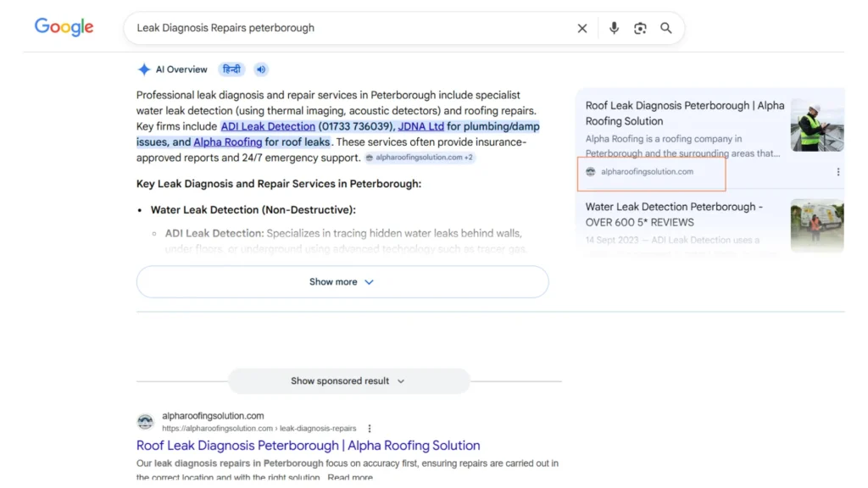Open the ADI Leak Detection link
This screenshot has width=868, height=488.
268,126
